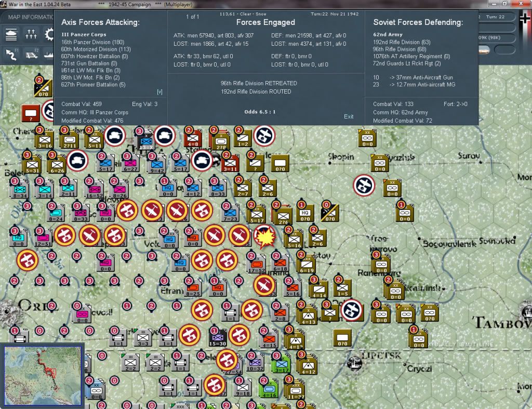Select the Soviet counter labeled 1=5

coord(342,288)
